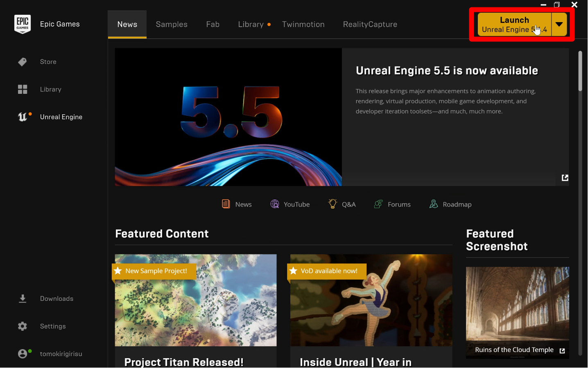Select Unreal Engine label in sidebar

[x=61, y=117]
